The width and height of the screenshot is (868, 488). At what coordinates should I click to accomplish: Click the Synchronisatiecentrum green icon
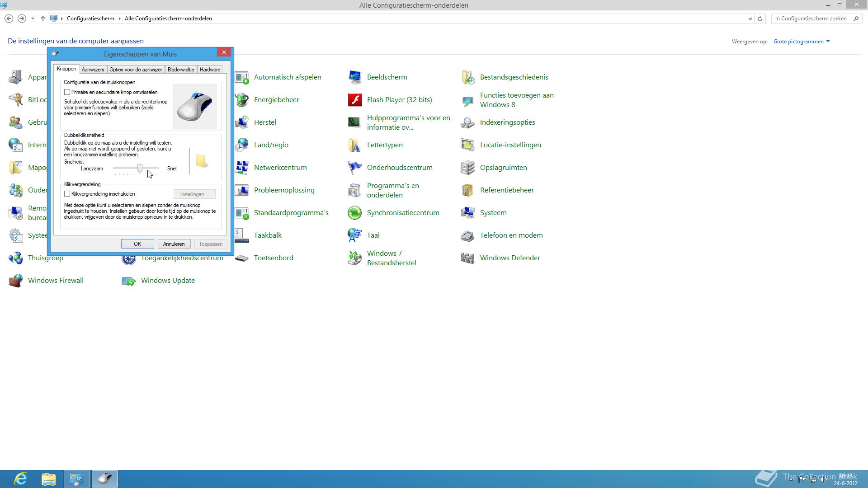[x=355, y=213]
